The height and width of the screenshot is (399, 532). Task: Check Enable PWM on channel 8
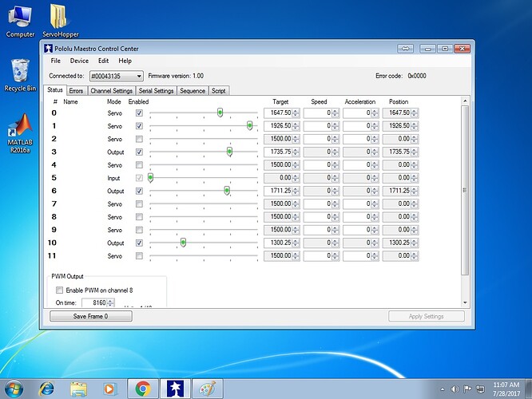60,290
